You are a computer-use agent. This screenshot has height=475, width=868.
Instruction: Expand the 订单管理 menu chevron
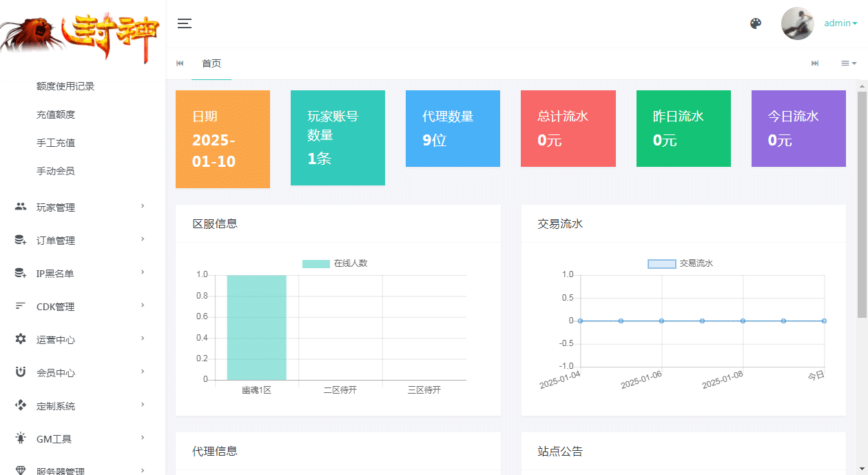pyautogui.click(x=143, y=239)
